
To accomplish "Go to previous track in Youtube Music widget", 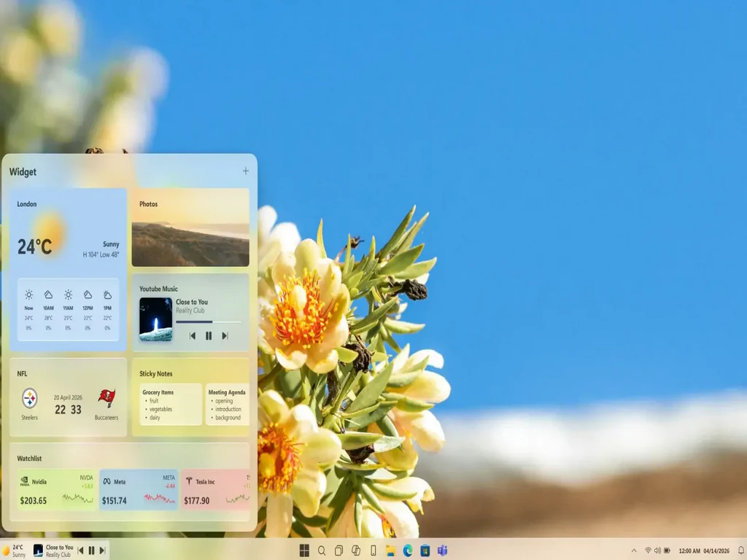I will tap(193, 336).
